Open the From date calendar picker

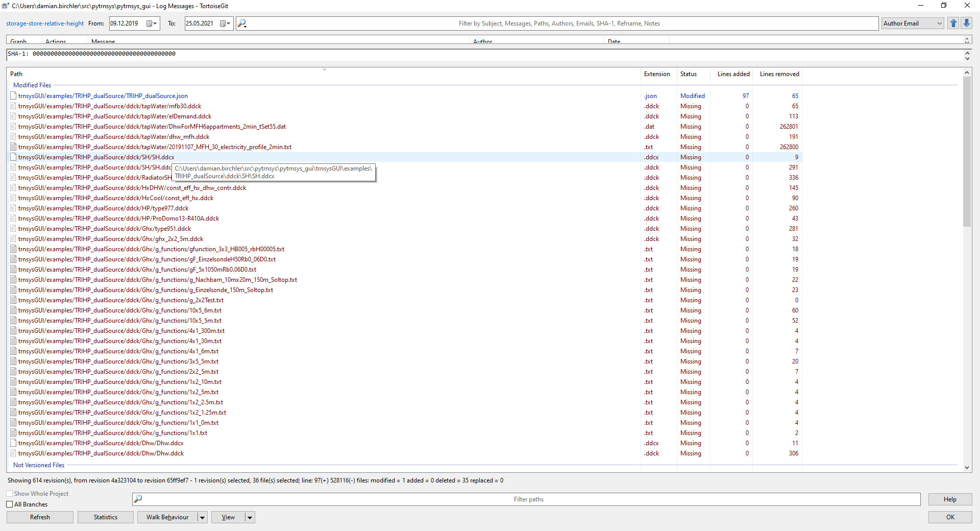(x=151, y=23)
